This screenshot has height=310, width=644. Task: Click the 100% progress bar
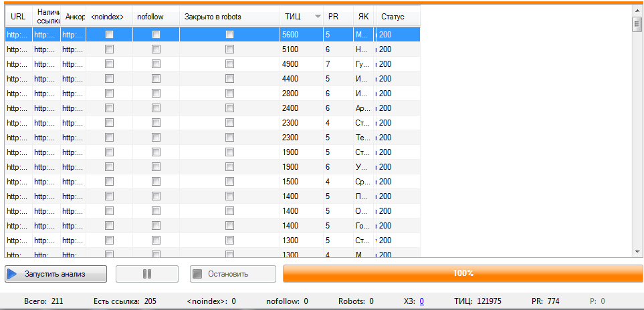click(x=463, y=273)
